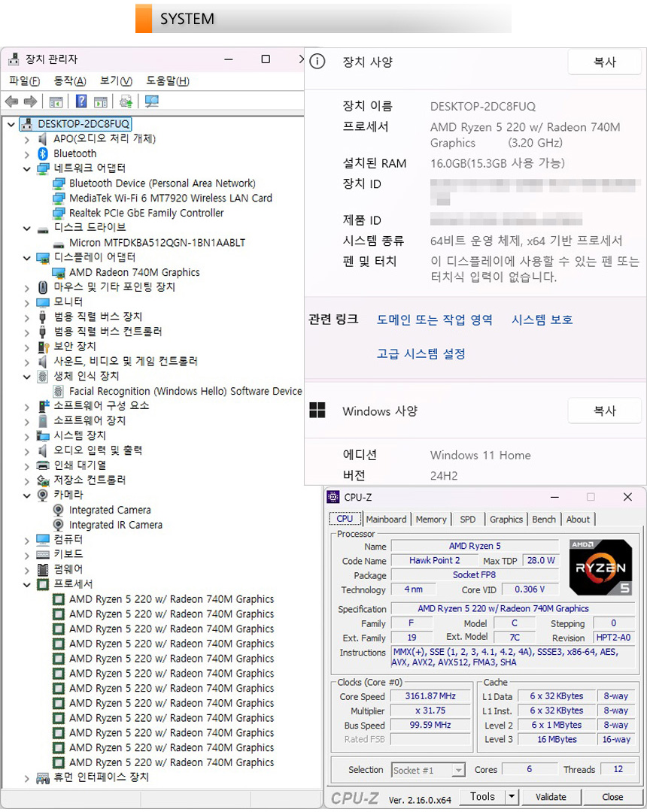Click the Integrated IR Camera device icon

click(x=59, y=525)
